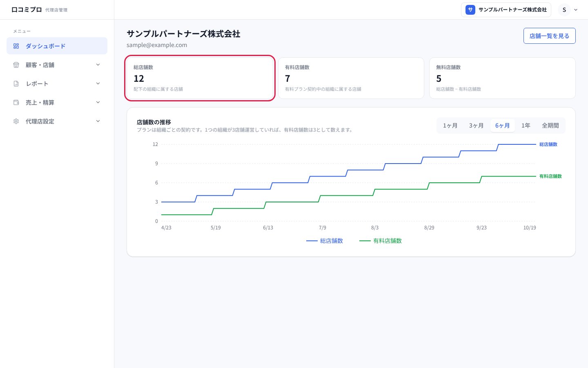The height and width of the screenshot is (368, 588).
Task: Click the 有料店舗数 card showing 7
Action: click(x=351, y=78)
